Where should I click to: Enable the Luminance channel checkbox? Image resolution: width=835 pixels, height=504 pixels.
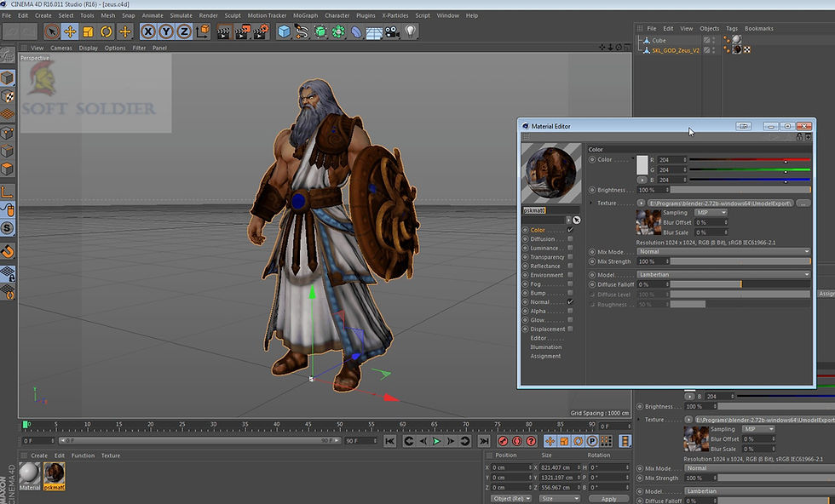[570, 248]
